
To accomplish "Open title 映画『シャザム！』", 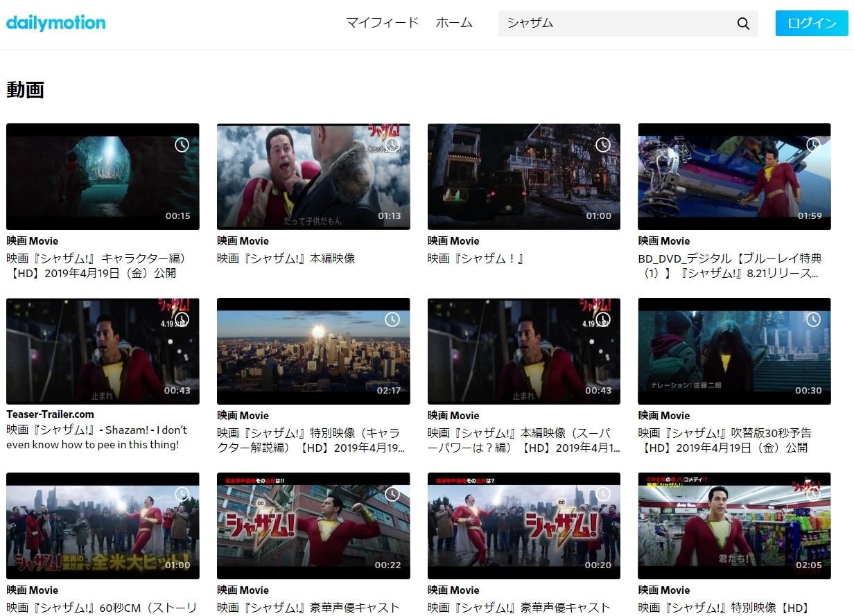I will click(476, 258).
